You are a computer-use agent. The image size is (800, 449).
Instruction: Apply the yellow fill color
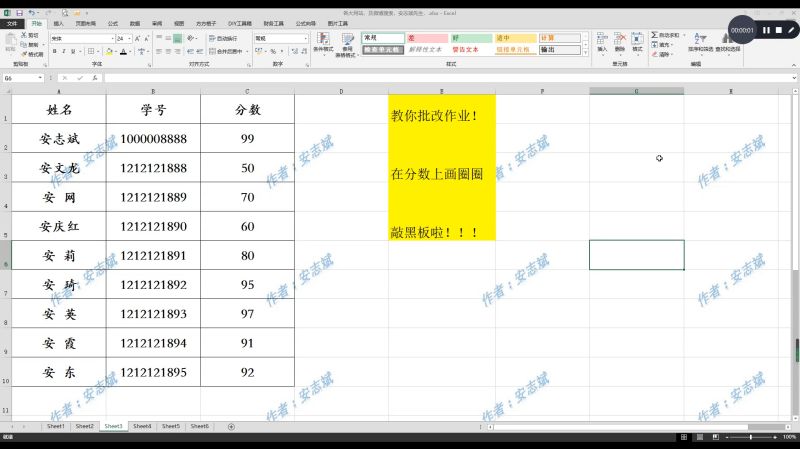coord(109,52)
